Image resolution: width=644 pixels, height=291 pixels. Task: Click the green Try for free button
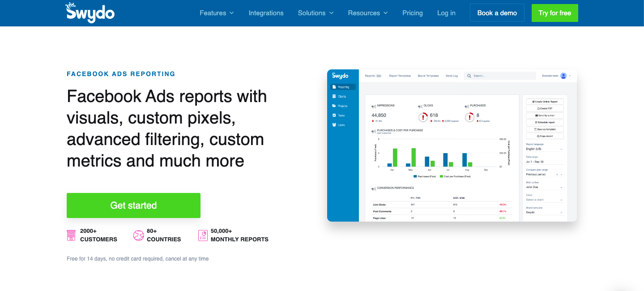click(555, 13)
